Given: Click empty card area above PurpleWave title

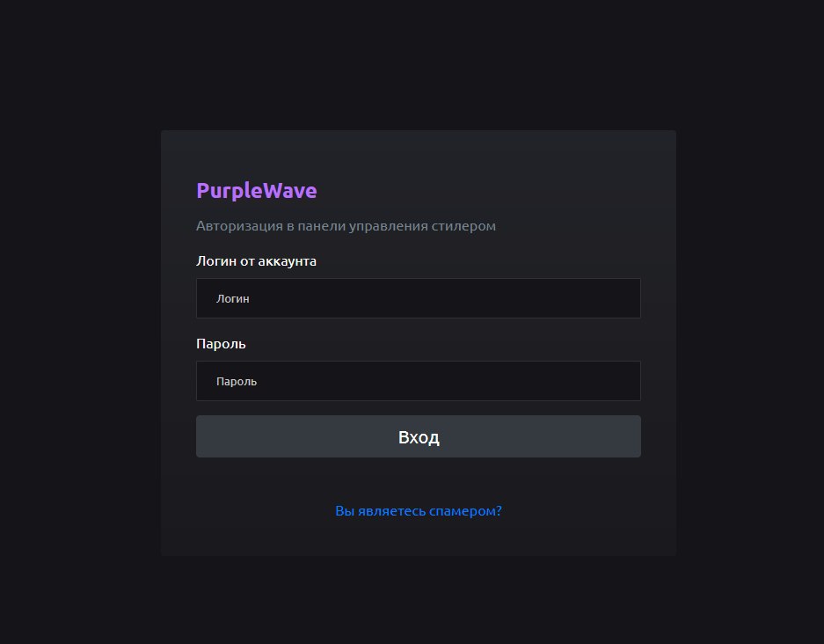Looking at the screenshot, I should click(x=418, y=152).
